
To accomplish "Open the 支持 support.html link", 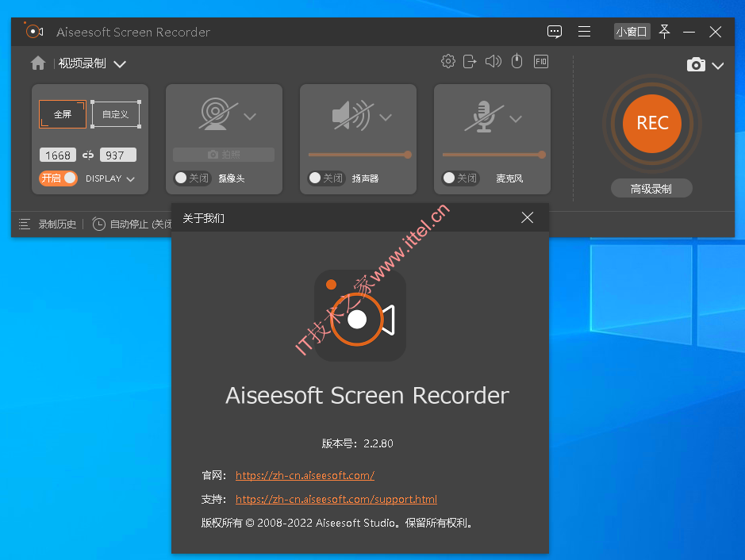I will click(x=336, y=499).
